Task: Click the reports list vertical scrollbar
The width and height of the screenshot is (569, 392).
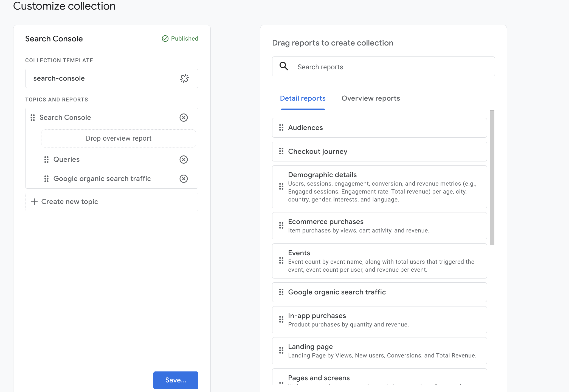Action: [x=492, y=178]
